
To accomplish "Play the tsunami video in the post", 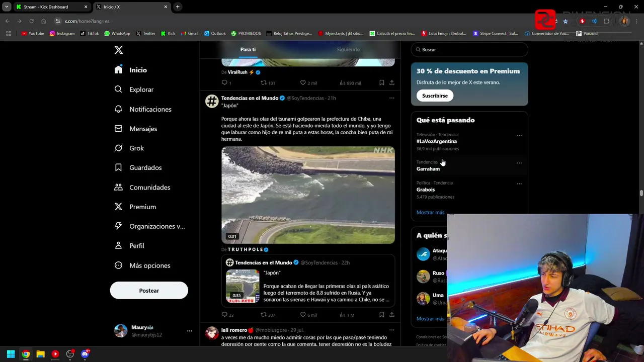I will (x=308, y=195).
